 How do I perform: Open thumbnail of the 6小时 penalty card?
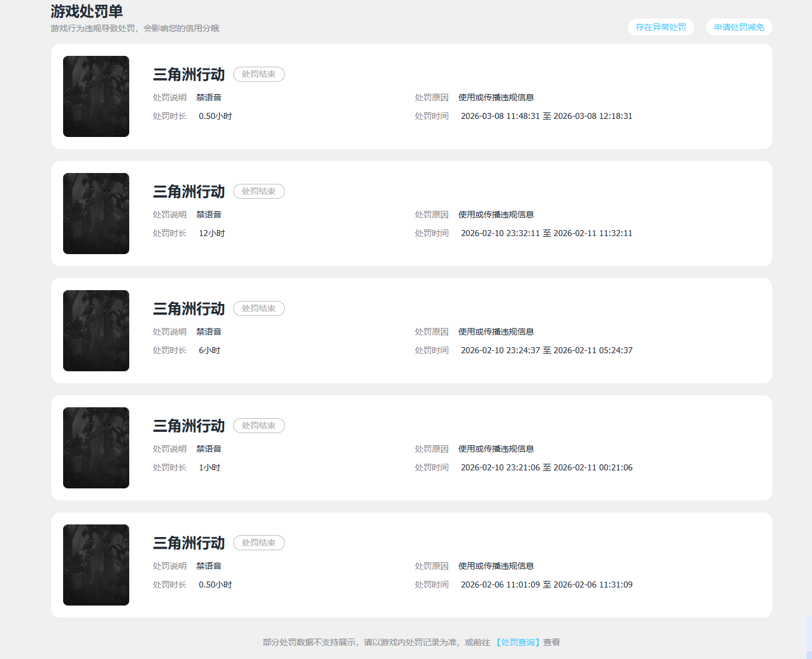(96, 330)
